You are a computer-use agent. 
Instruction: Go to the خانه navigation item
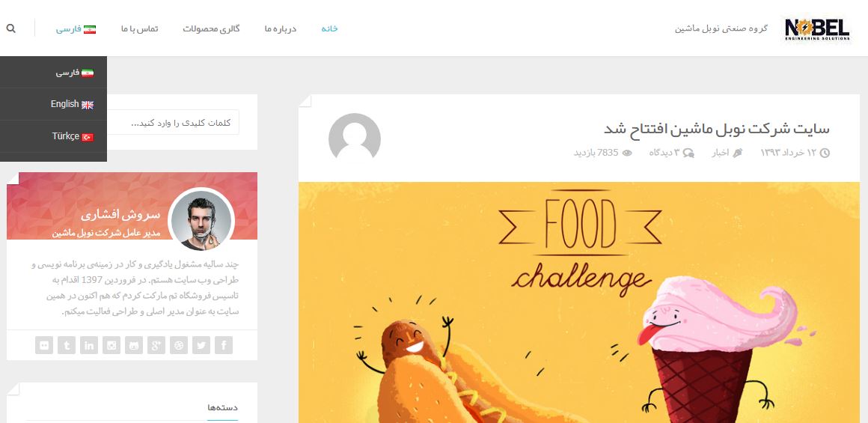coord(329,28)
